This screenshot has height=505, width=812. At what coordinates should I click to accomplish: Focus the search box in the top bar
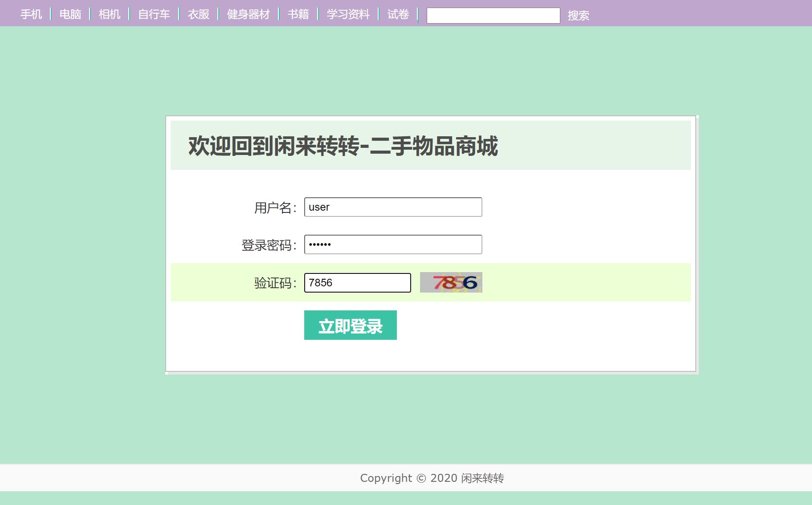494,16
